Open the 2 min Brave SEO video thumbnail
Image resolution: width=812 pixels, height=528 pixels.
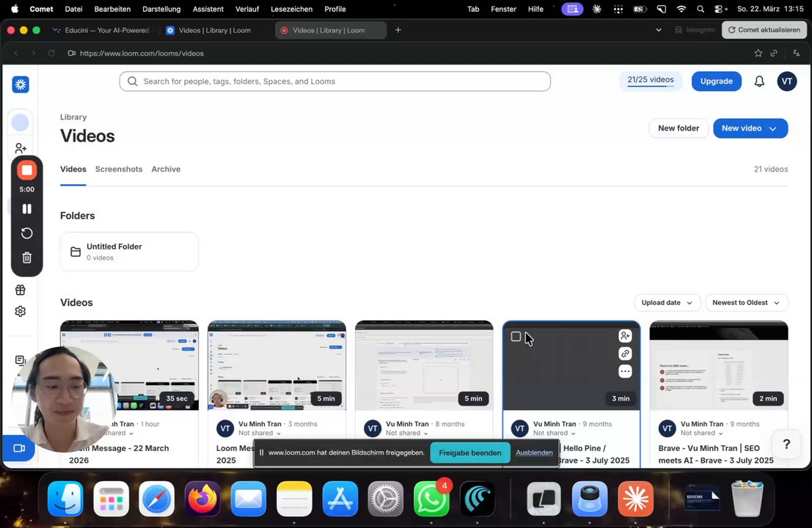click(719, 365)
